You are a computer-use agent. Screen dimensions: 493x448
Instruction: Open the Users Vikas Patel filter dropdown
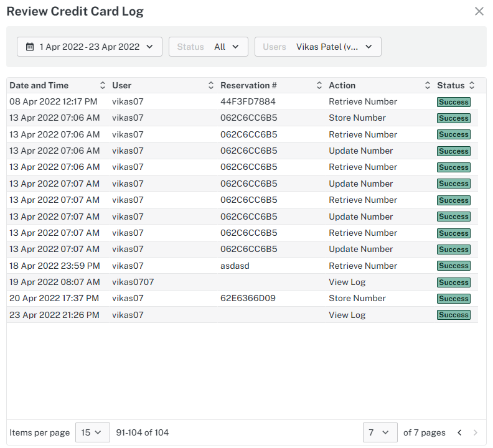click(x=318, y=47)
